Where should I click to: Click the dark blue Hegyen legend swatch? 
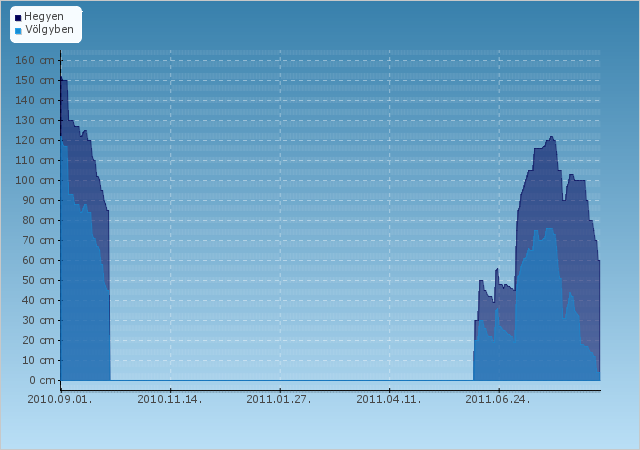(18, 18)
